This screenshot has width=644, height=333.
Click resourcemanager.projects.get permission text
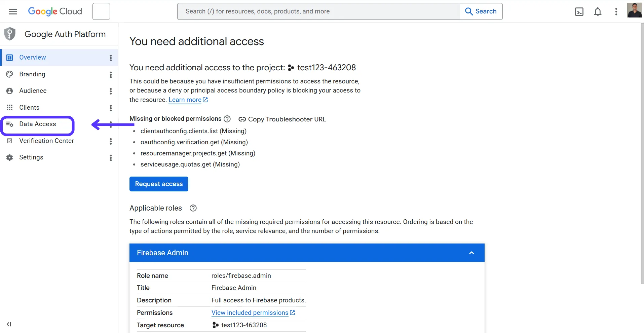tap(198, 153)
